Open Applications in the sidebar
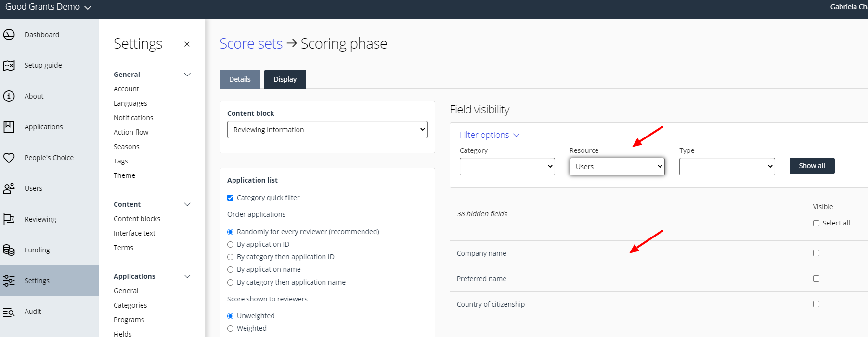This screenshot has width=868, height=337. click(x=44, y=127)
